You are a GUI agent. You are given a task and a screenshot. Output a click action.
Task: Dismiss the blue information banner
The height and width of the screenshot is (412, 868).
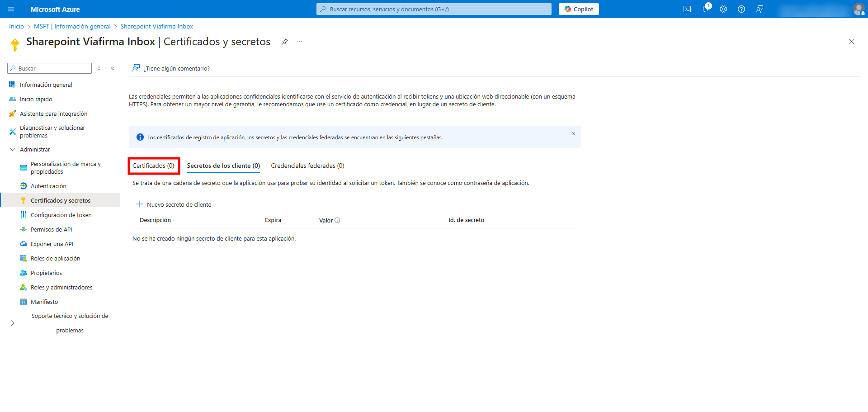click(573, 133)
